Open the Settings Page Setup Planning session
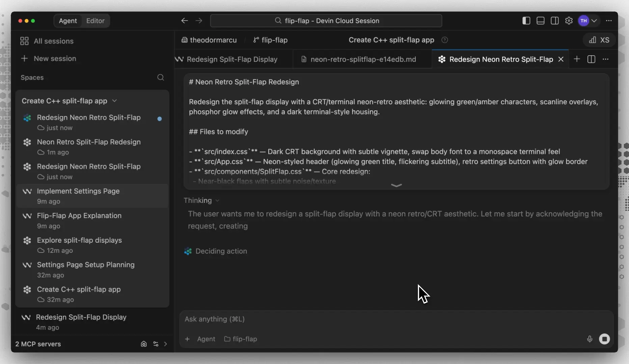The height and width of the screenshot is (364, 629). [92, 270]
